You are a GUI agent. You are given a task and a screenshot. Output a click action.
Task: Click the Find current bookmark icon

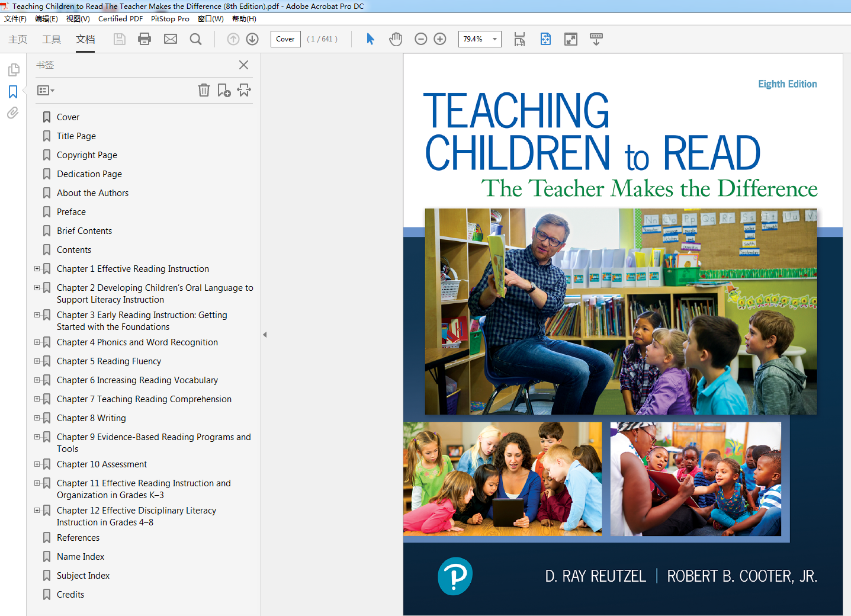pos(244,90)
